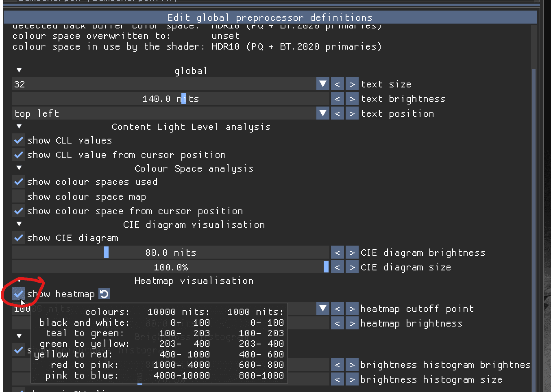
Task: Decrease brightness histogram brightness with left arrow
Action: coord(337,365)
